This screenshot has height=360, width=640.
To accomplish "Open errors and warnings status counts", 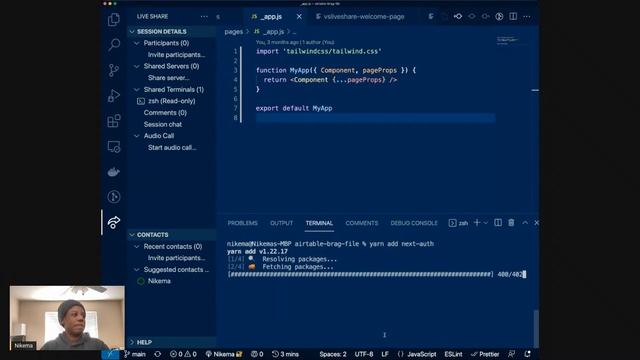I will click(183, 354).
